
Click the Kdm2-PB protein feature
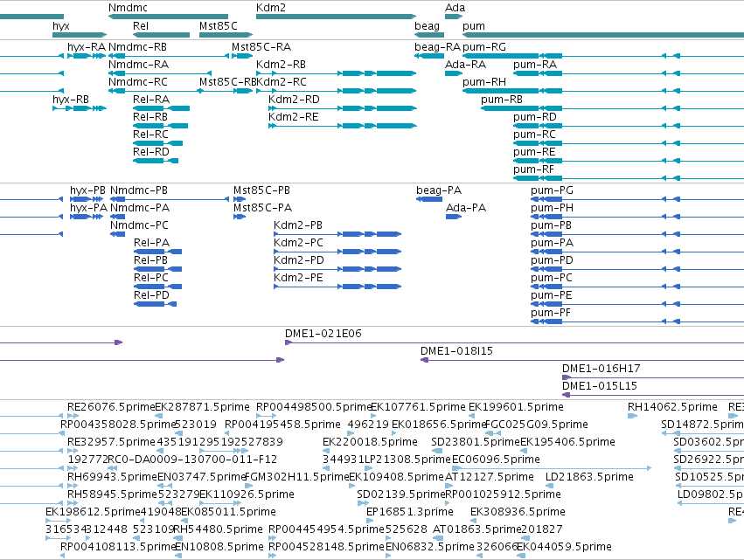tap(337, 234)
